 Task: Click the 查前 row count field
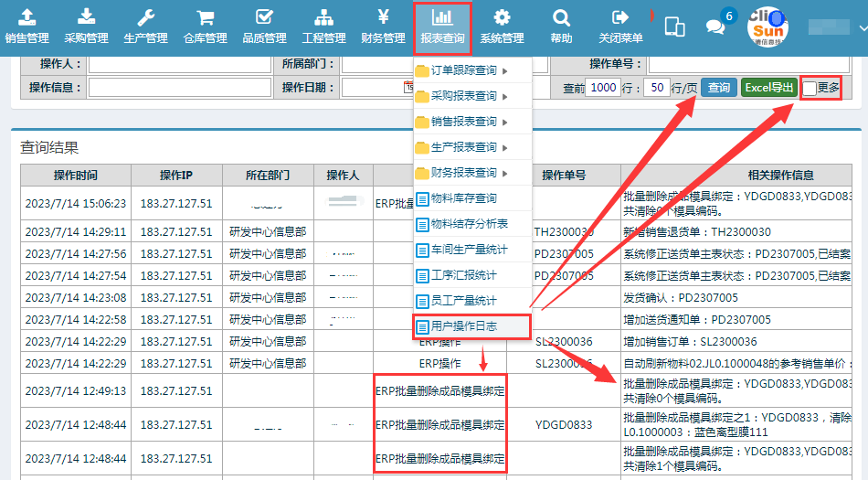[602, 88]
